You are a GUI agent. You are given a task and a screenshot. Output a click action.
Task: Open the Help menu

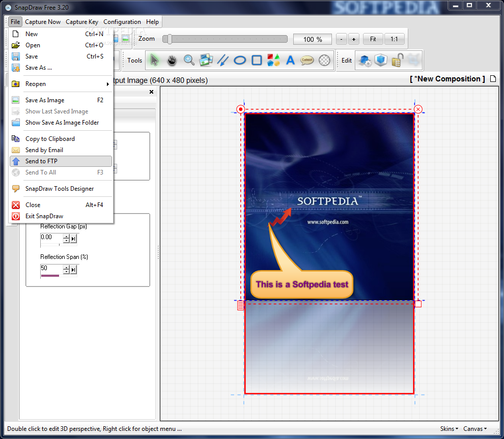tap(152, 22)
